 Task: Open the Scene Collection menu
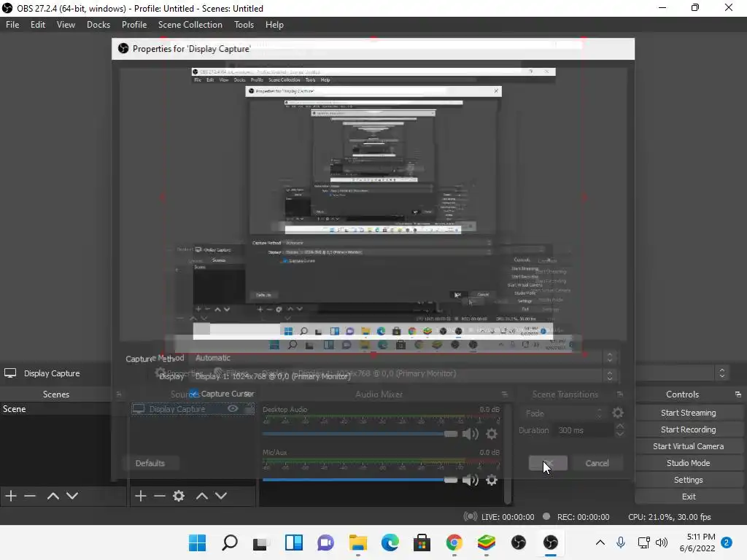pos(190,25)
